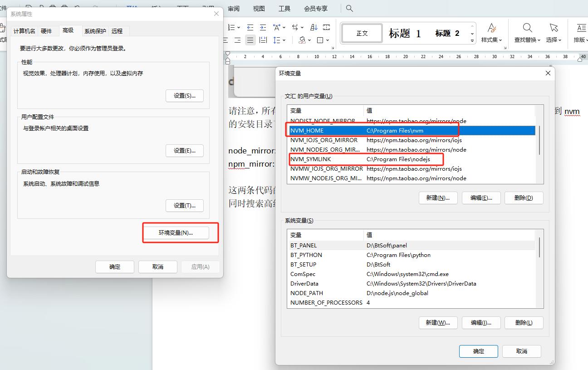Click 取消 in Environment Variables dialog
Image resolution: width=588 pixels, height=370 pixels.
click(522, 351)
